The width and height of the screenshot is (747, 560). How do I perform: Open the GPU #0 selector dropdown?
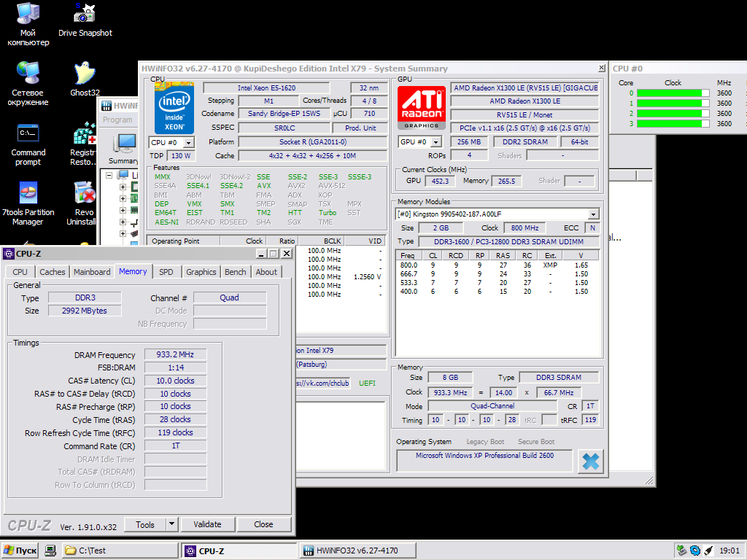[x=436, y=142]
